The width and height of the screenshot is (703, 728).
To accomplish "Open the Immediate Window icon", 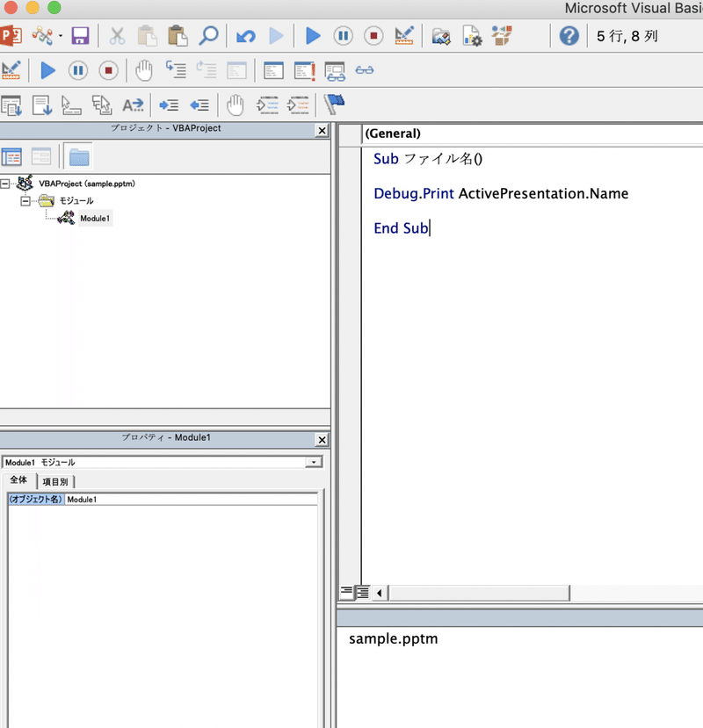I will pos(305,71).
